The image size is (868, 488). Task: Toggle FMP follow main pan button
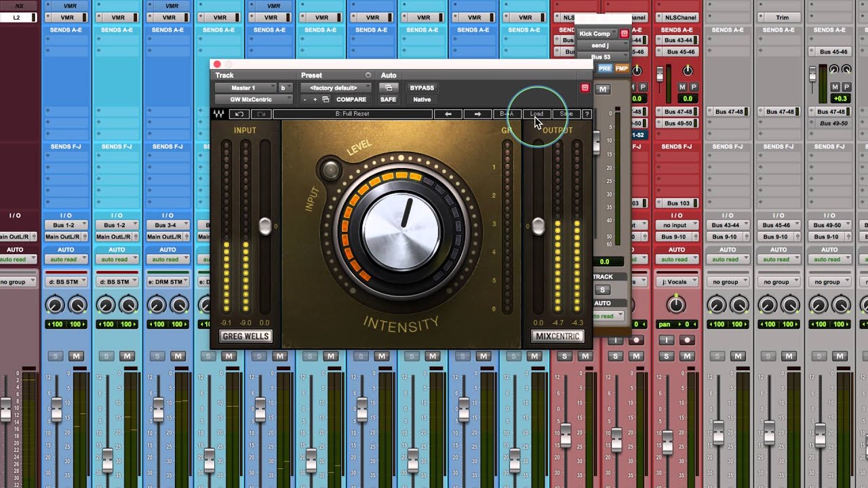[x=622, y=68]
